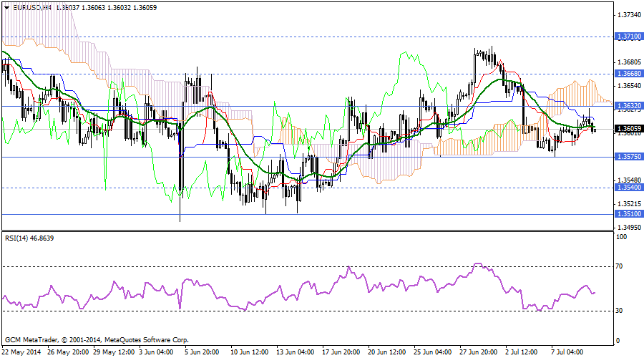Select the 5 Jun 20:00 time label
The width and height of the screenshot is (644, 358).
pyautogui.click(x=202, y=352)
